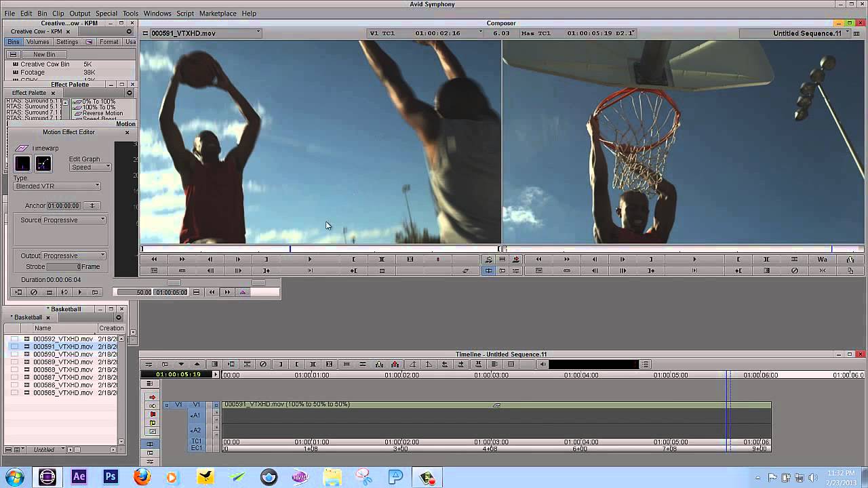
Task: Select the 0% To 100% effect preset
Action: [98, 102]
